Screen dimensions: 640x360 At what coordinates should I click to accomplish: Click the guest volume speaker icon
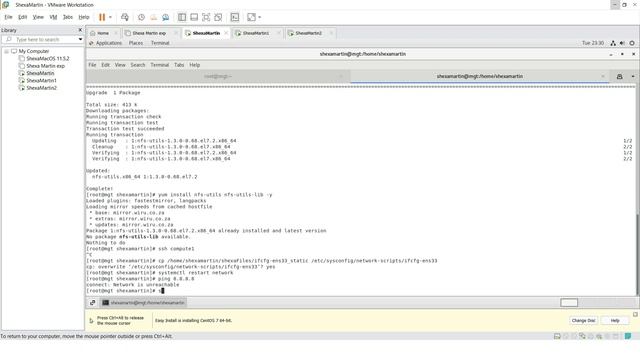(622, 43)
